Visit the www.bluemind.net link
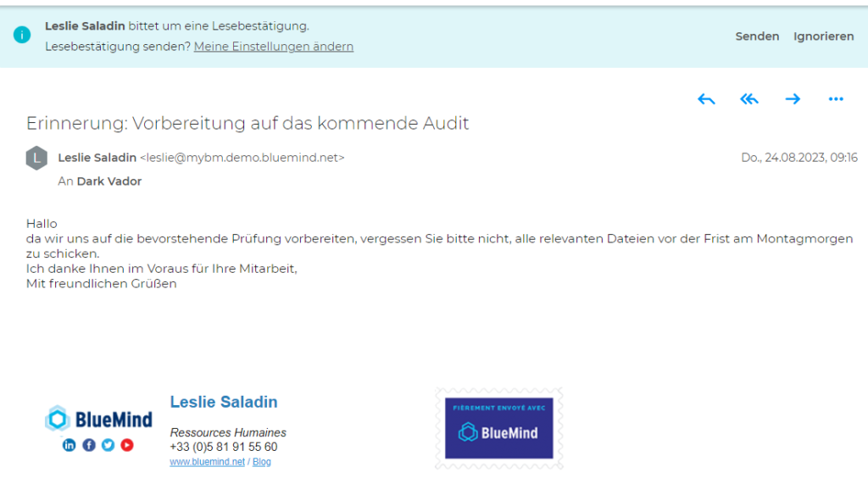868x495 pixels. point(207,462)
